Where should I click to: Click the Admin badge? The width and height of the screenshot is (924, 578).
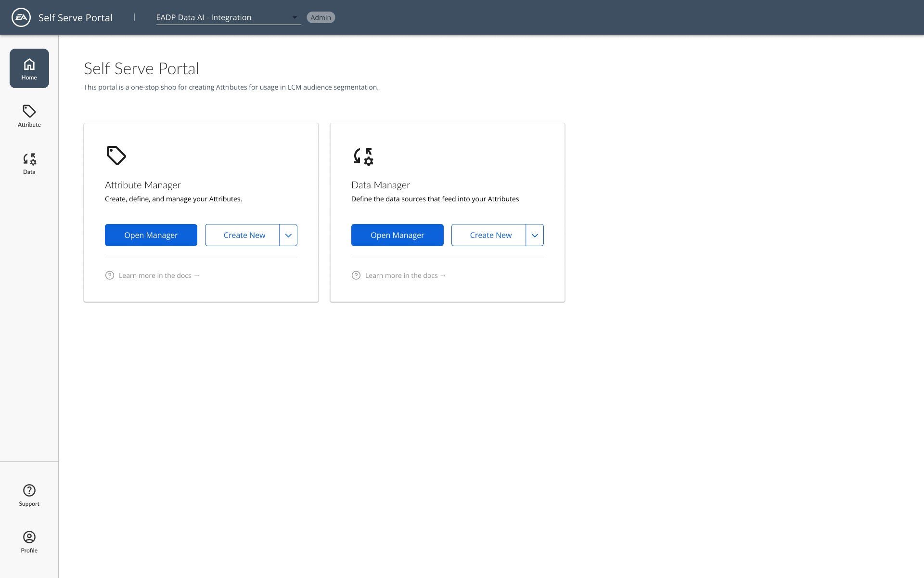[x=321, y=18]
